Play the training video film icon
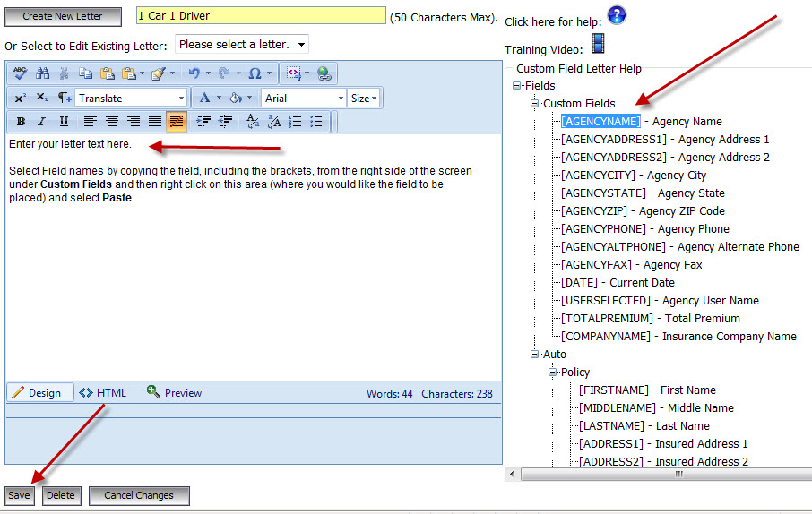Screen dimensions: 812x514 click(x=598, y=44)
